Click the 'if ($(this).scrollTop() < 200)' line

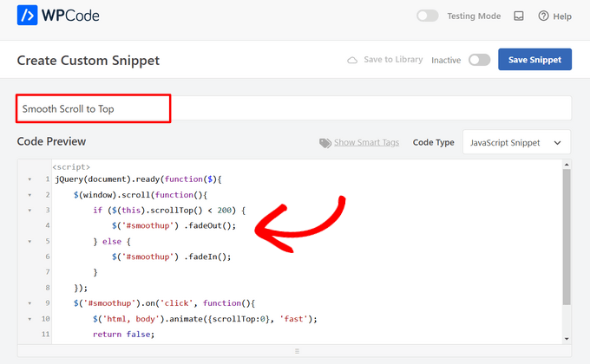[x=169, y=211]
